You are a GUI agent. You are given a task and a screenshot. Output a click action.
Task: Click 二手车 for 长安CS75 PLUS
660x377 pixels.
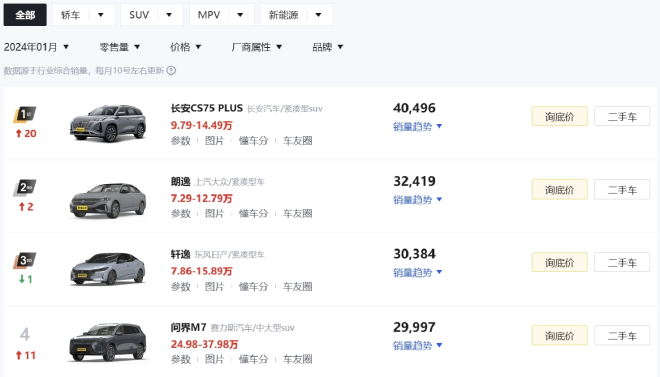pos(622,116)
